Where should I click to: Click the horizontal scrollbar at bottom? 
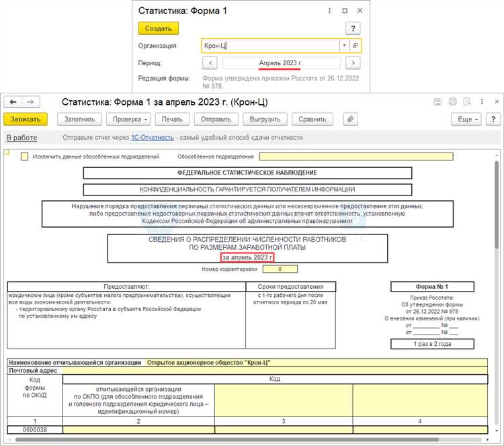coord(226,439)
